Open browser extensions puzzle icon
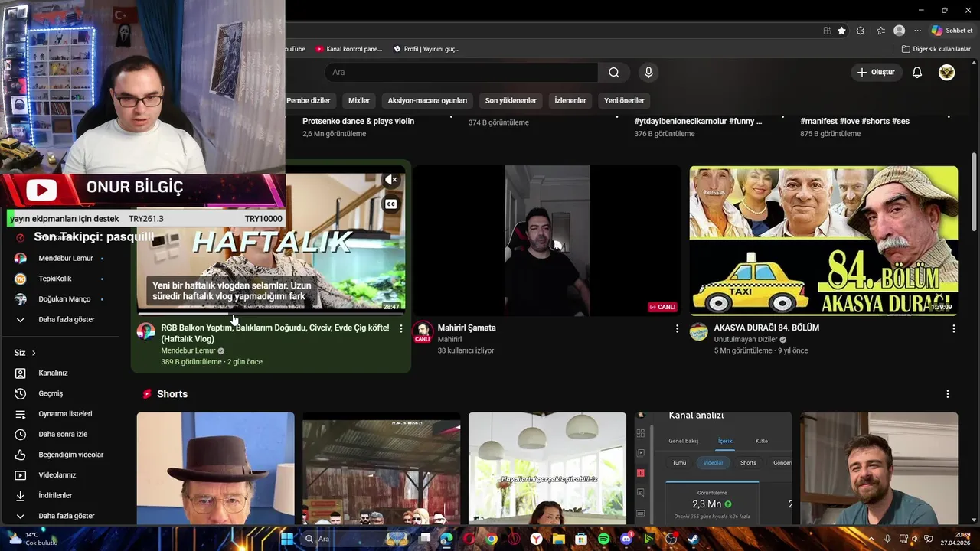 point(861,31)
